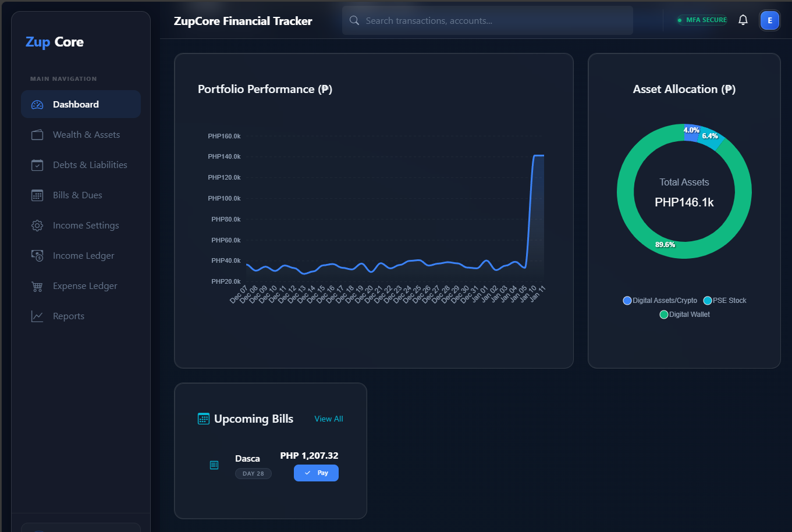792x532 pixels.
Task: Select the Dashboard gauge icon
Action: (37, 104)
